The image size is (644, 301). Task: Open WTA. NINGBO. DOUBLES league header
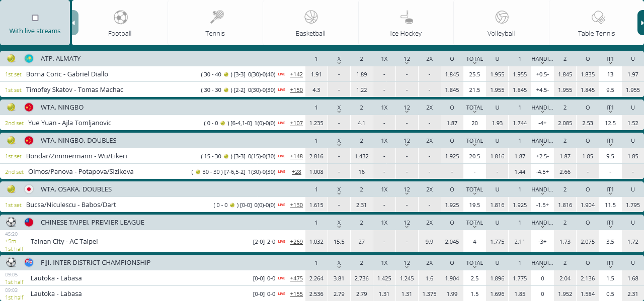78,140
